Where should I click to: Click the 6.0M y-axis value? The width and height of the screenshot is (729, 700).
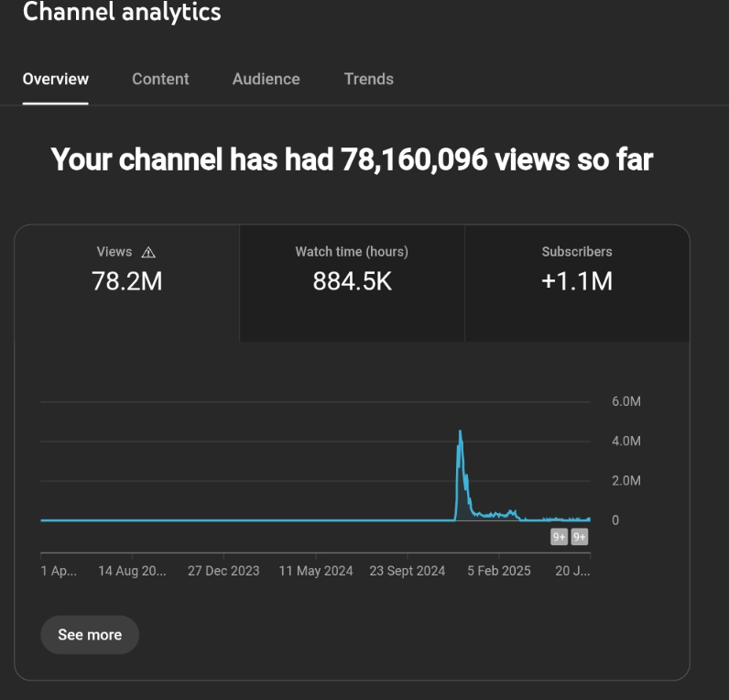(626, 401)
